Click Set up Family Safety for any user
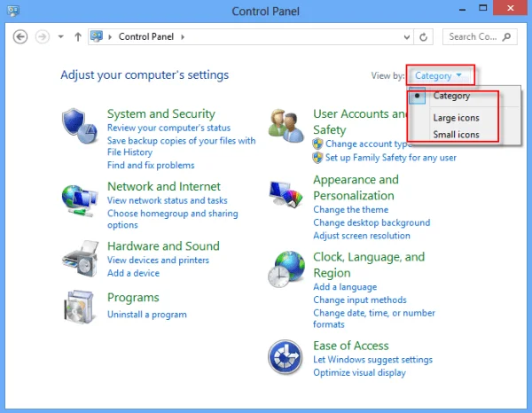 [x=390, y=158]
